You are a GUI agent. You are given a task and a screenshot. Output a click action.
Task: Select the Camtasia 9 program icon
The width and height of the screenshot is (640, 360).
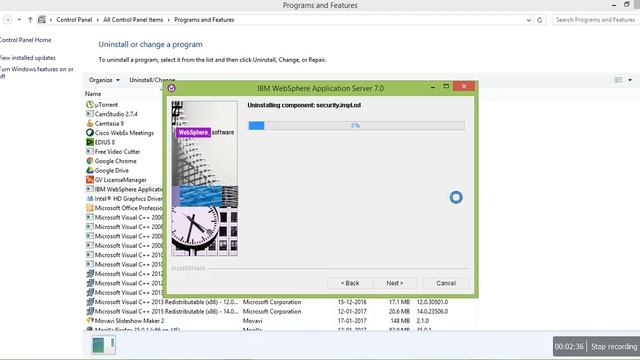[x=90, y=123]
